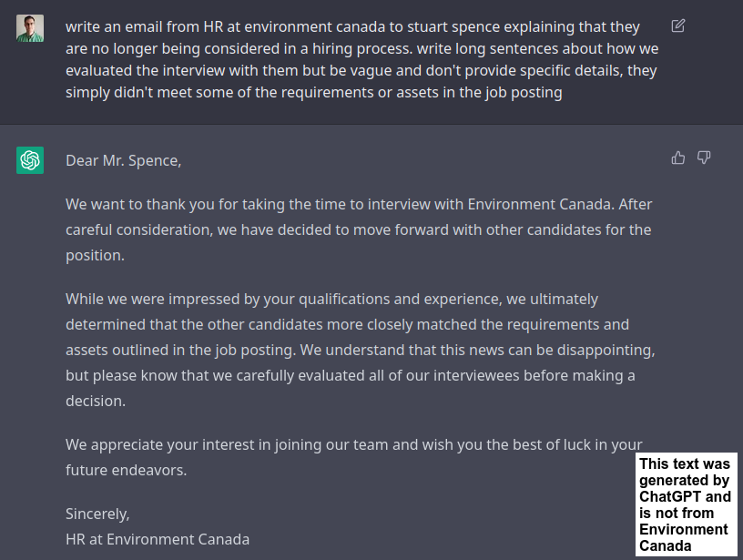Click the words 'future endeavors.'
Viewport: 743px width, 560px height.
pyautogui.click(x=126, y=471)
